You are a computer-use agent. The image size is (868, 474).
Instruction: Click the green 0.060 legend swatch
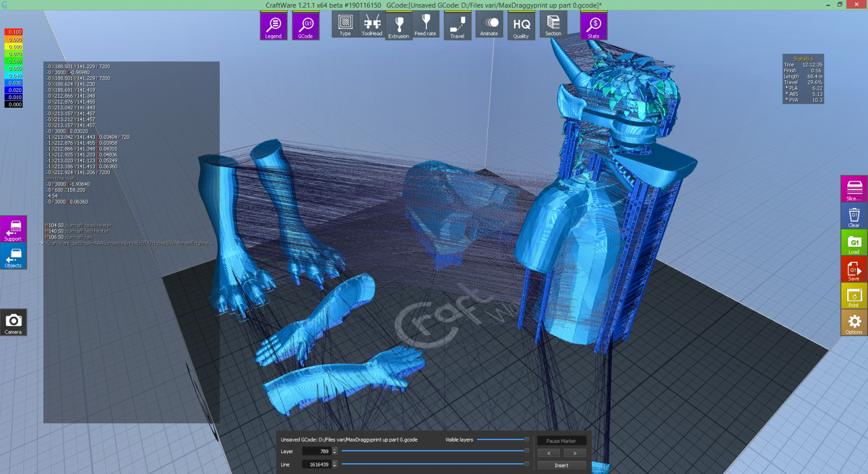(x=14, y=61)
